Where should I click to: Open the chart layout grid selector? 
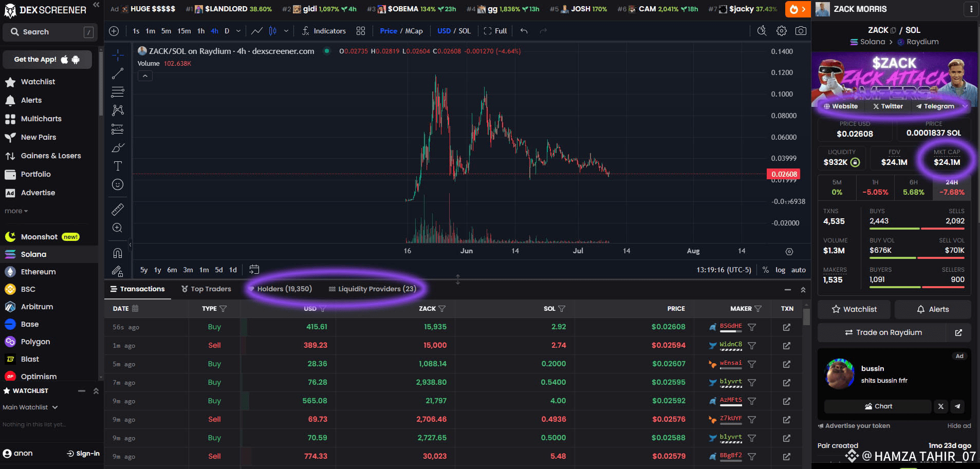[361, 31]
